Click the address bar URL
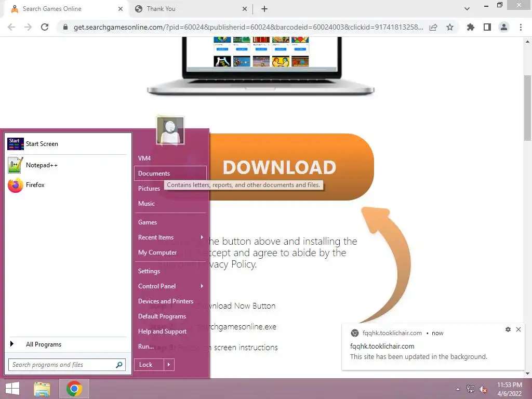The width and height of the screenshot is (532, 399). tap(248, 27)
